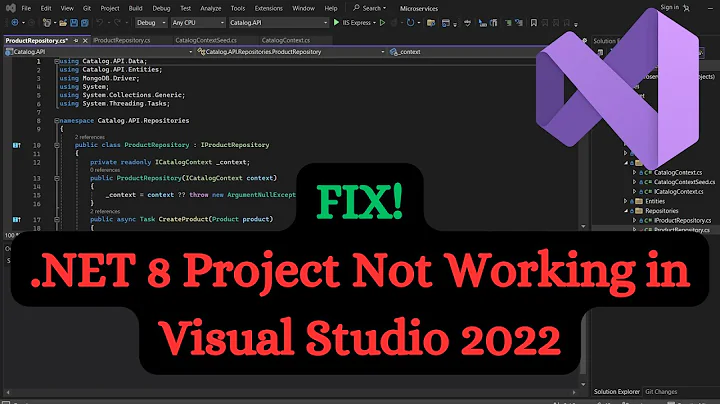Open the Debug configuration dropdown

click(151, 22)
